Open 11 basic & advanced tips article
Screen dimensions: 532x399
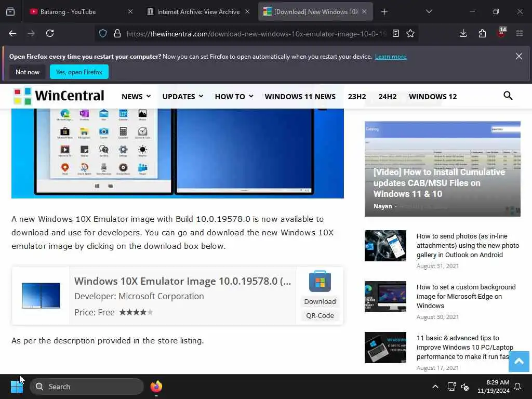465,347
